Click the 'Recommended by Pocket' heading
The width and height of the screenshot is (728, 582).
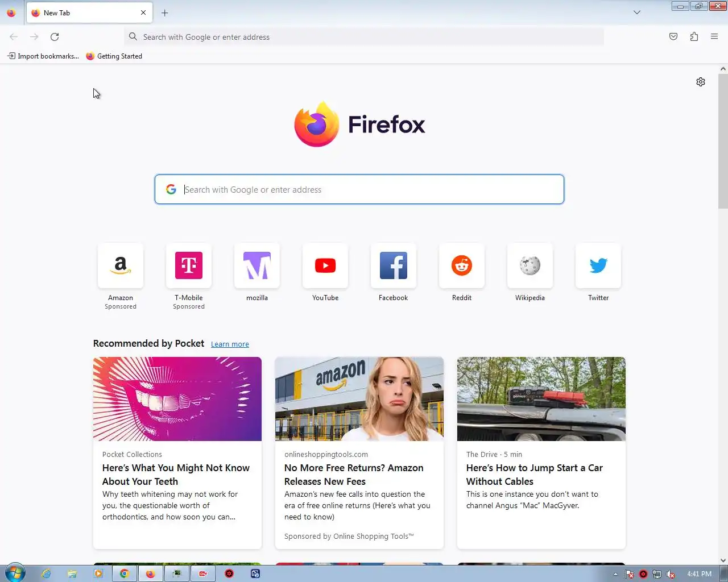point(148,343)
